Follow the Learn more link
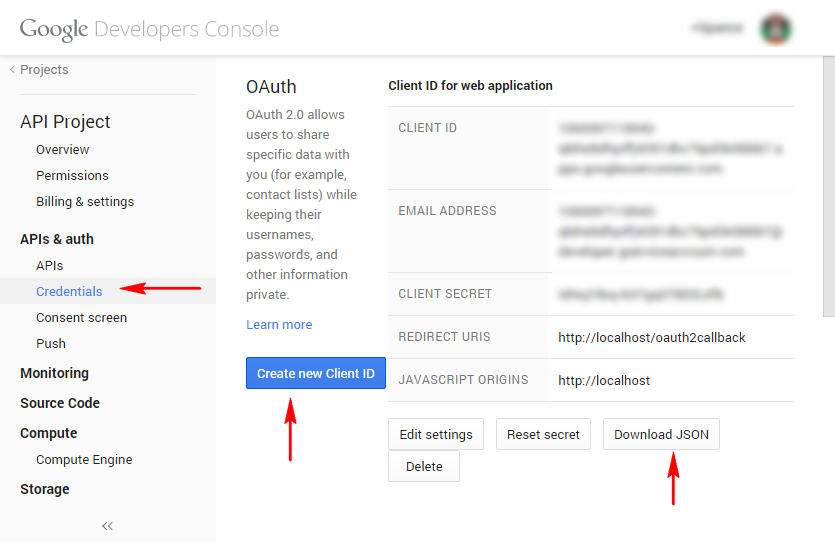The image size is (835, 543). coord(279,325)
